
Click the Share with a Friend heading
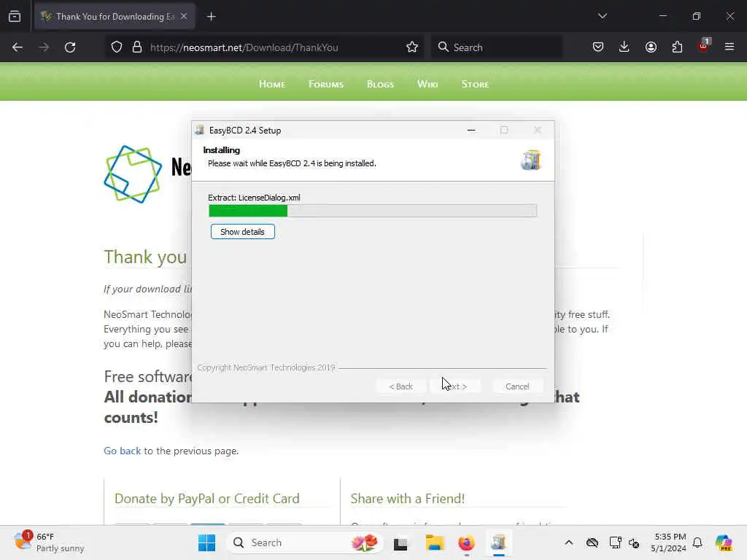pos(407,499)
